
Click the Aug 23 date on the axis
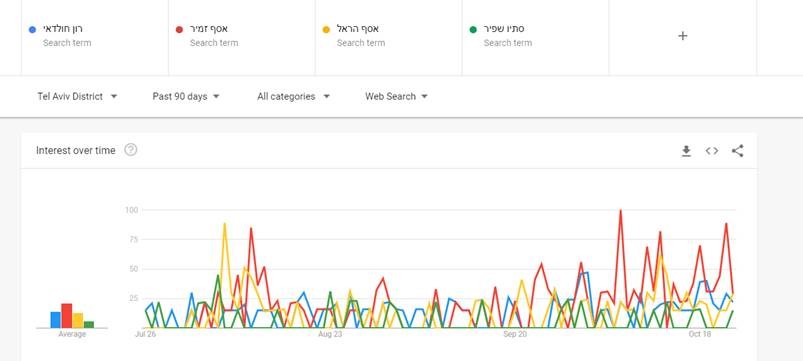330,334
